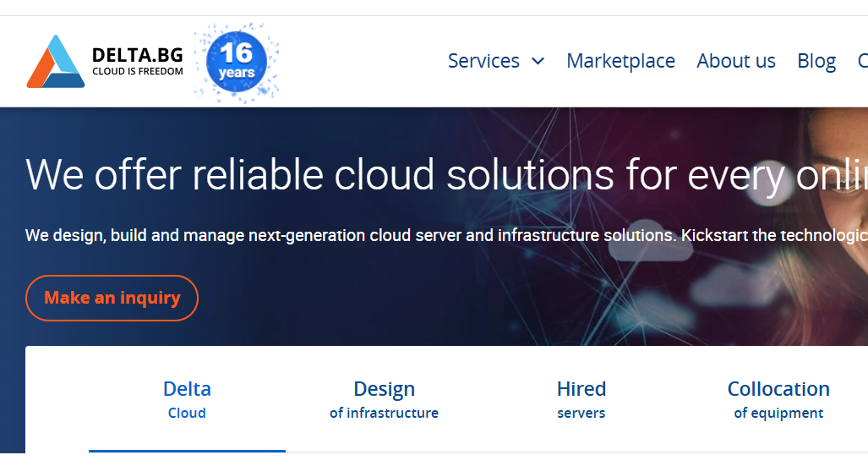Select the Delta Cloud tab

pos(187,399)
